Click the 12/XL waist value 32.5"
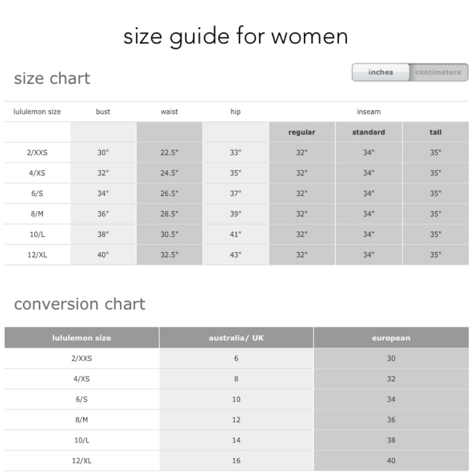Image resolution: width=476 pixels, height=475 pixels. point(169,255)
